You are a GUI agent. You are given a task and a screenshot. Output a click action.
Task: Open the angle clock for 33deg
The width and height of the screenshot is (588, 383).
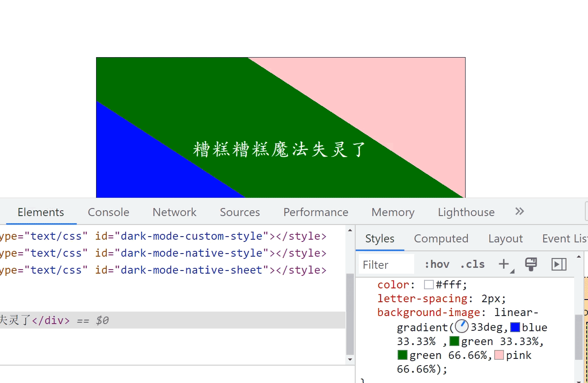462,327
